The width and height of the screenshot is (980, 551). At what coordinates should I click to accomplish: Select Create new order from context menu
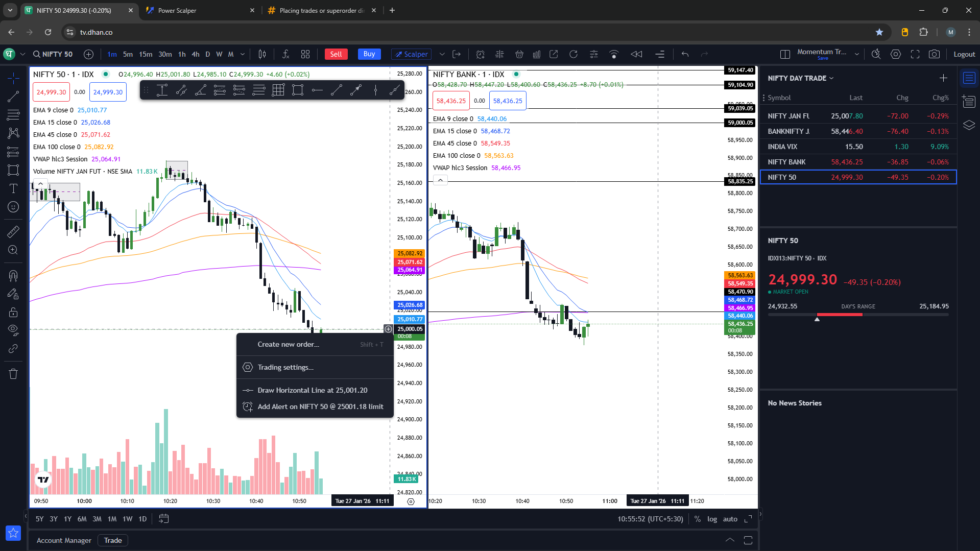pos(288,345)
